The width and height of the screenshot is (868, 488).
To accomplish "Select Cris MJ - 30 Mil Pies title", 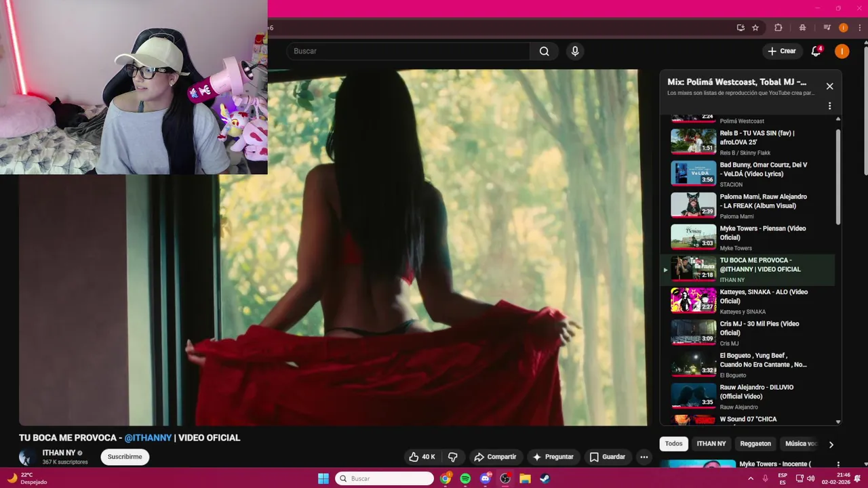I will pyautogui.click(x=759, y=328).
